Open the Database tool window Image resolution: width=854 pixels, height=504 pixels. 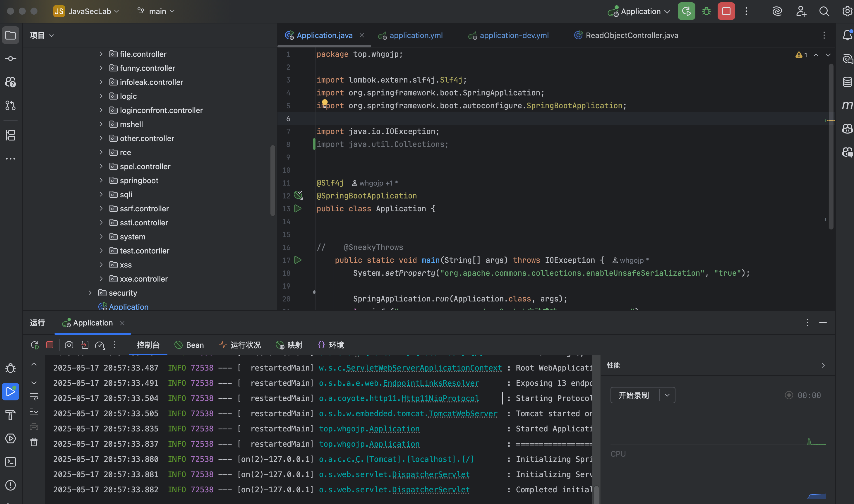(x=847, y=82)
